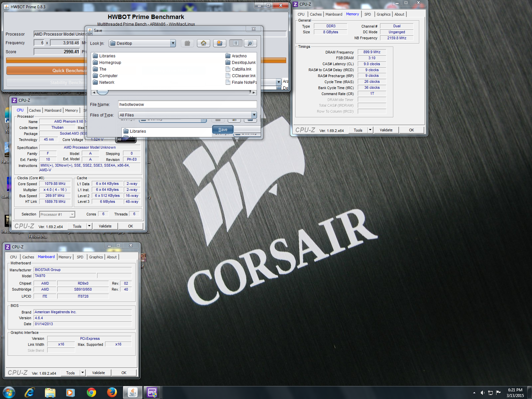
Task: Expand the Files of Type dropdown
Action: tap(254, 115)
